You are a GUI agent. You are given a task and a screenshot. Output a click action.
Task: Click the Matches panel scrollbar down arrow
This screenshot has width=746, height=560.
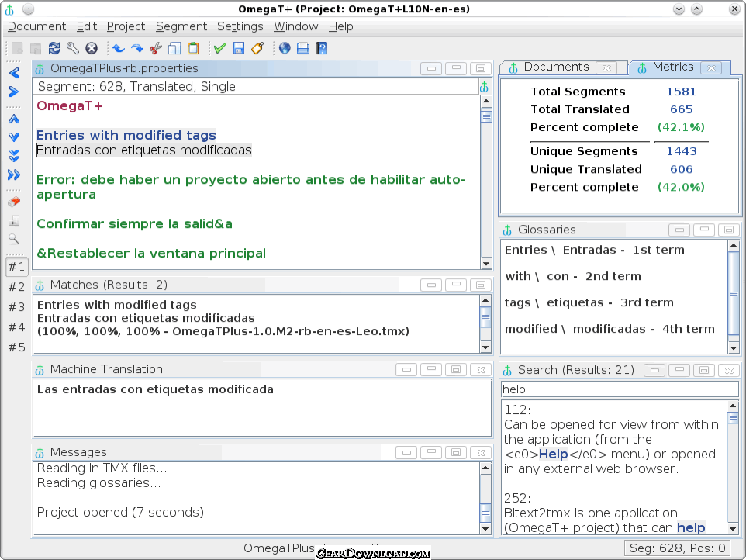point(485,347)
